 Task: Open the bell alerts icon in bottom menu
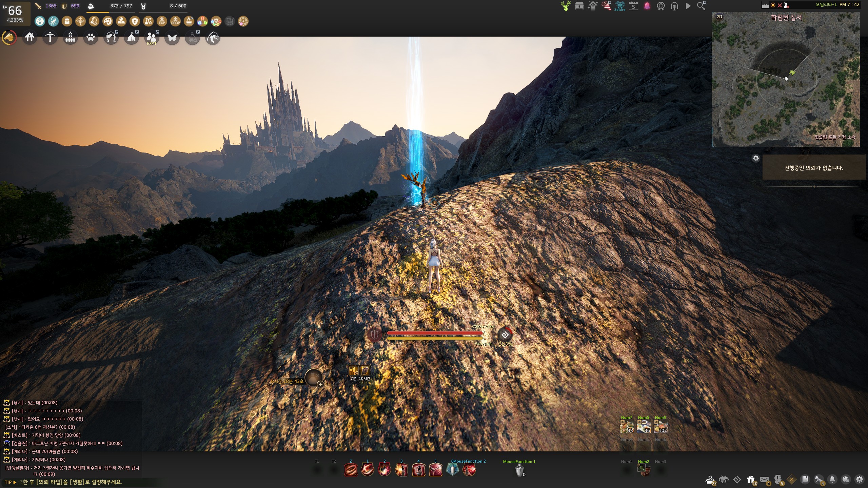832,480
